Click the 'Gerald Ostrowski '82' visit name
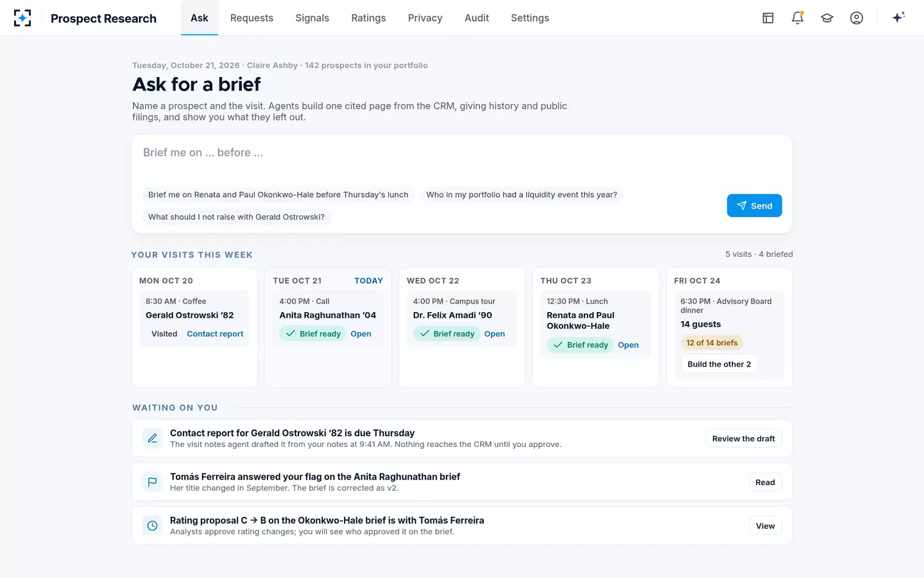The width and height of the screenshot is (924, 578). pyautogui.click(x=189, y=315)
